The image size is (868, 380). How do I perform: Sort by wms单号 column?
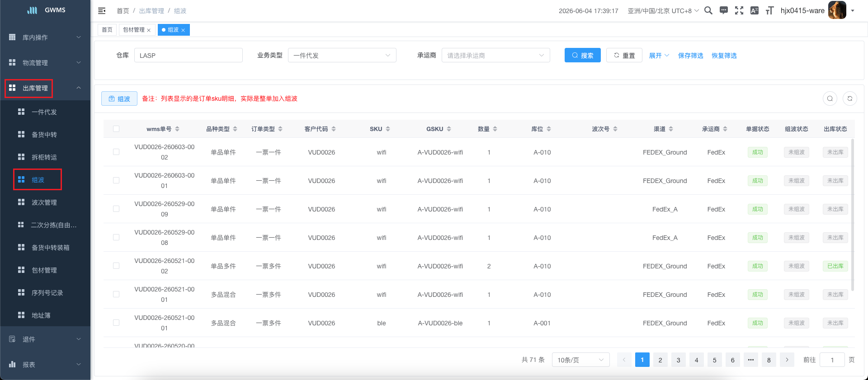click(x=177, y=129)
